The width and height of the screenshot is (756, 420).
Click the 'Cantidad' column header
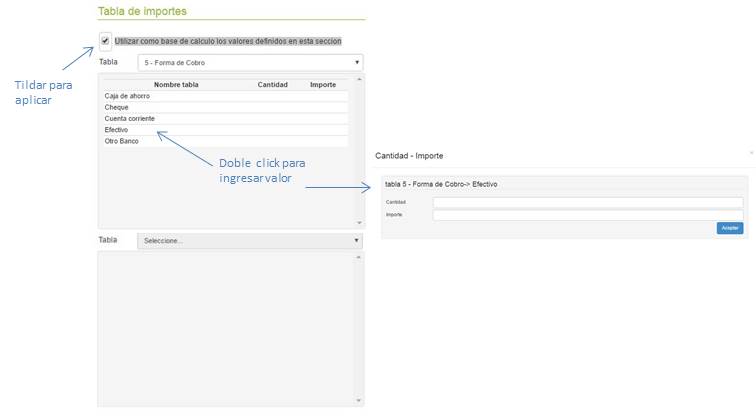click(272, 85)
